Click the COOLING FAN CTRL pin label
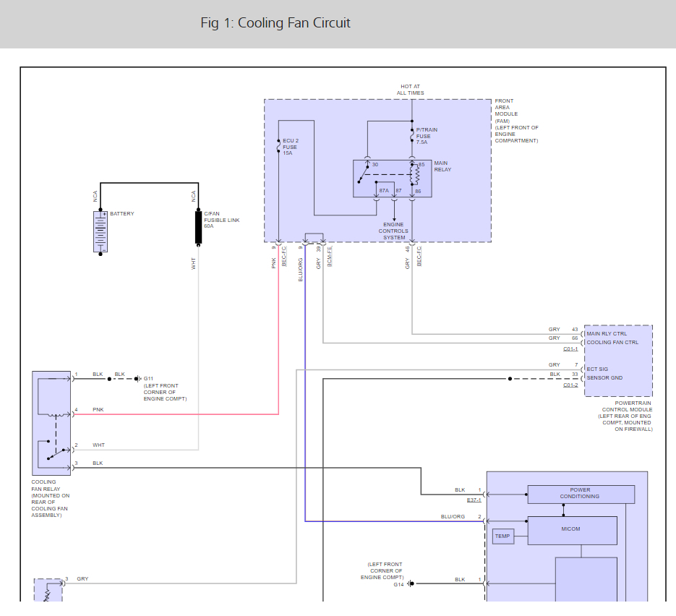 612,342
